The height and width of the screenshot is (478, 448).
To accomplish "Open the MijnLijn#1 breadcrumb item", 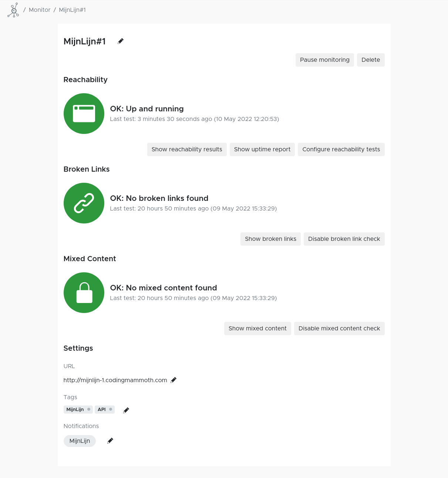I will [x=73, y=10].
